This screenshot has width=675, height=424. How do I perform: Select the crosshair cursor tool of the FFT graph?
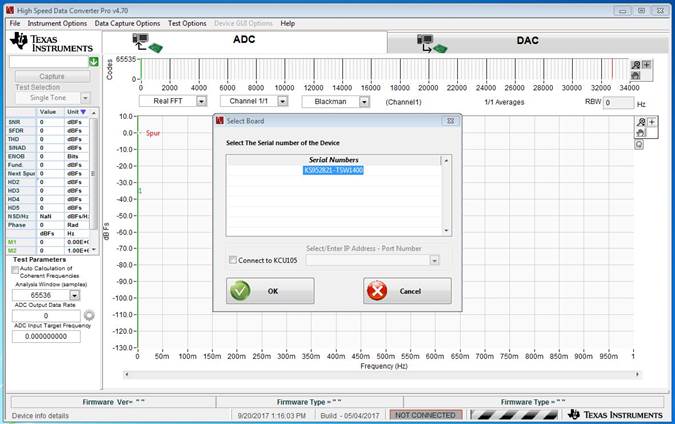652,122
